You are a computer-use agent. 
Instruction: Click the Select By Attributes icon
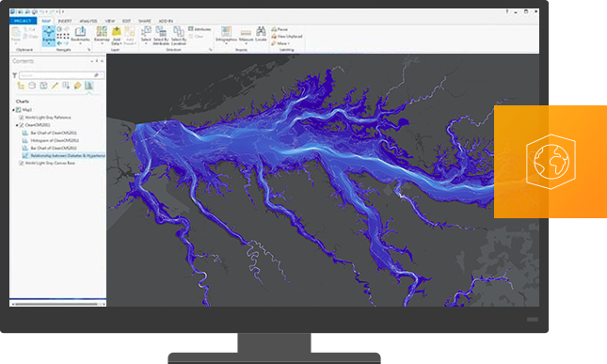(161, 36)
